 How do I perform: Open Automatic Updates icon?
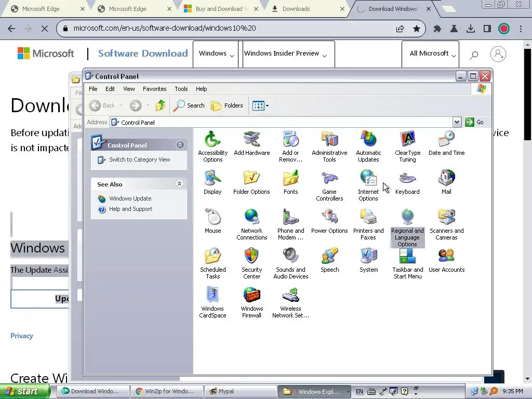[x=368, y=147]
